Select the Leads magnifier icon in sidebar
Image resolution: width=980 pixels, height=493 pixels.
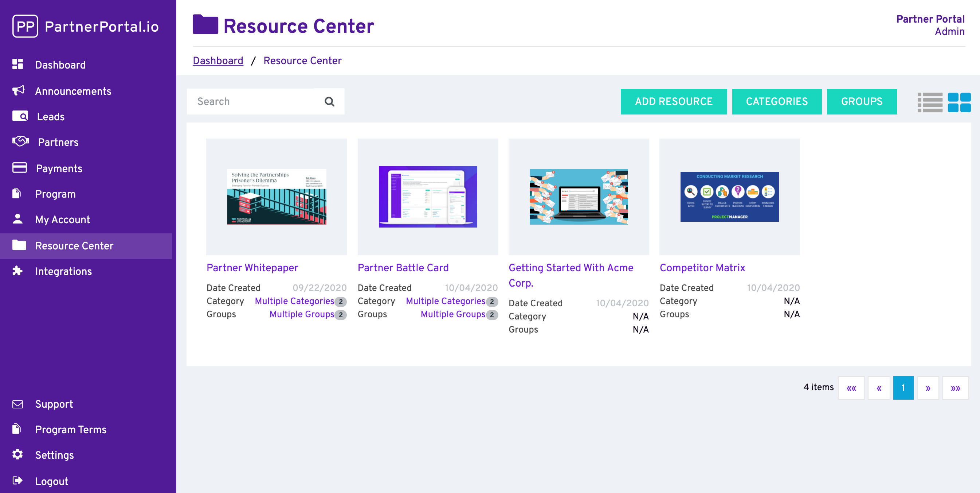[20, 116]
